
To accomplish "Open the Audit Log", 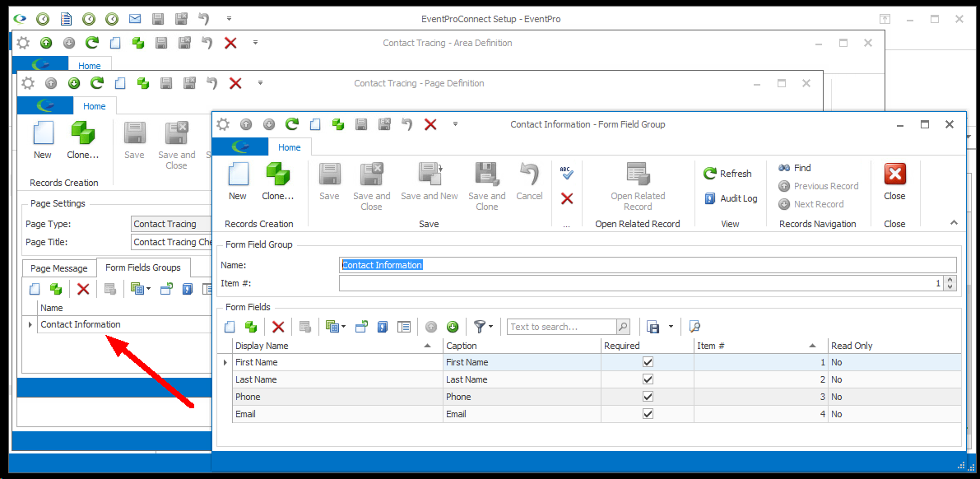I will click(731, 199).
